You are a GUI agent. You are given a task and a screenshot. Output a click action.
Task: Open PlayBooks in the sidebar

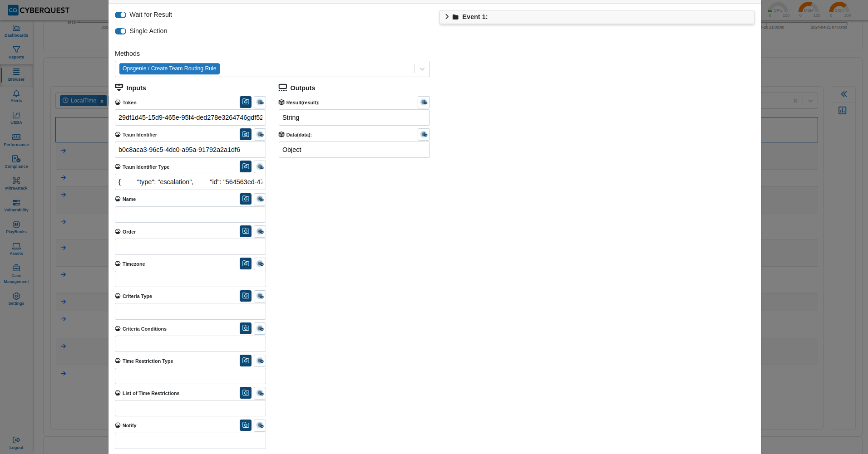coord(16,227)
